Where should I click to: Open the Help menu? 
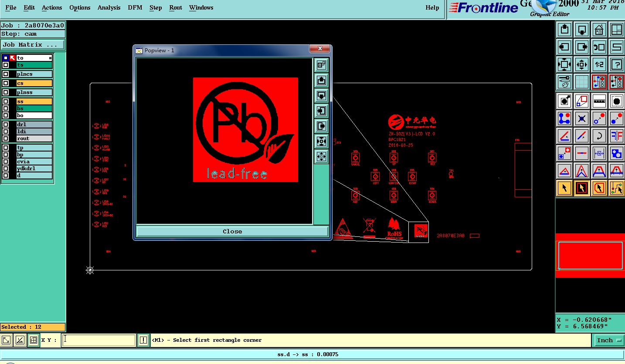[432, 7]
